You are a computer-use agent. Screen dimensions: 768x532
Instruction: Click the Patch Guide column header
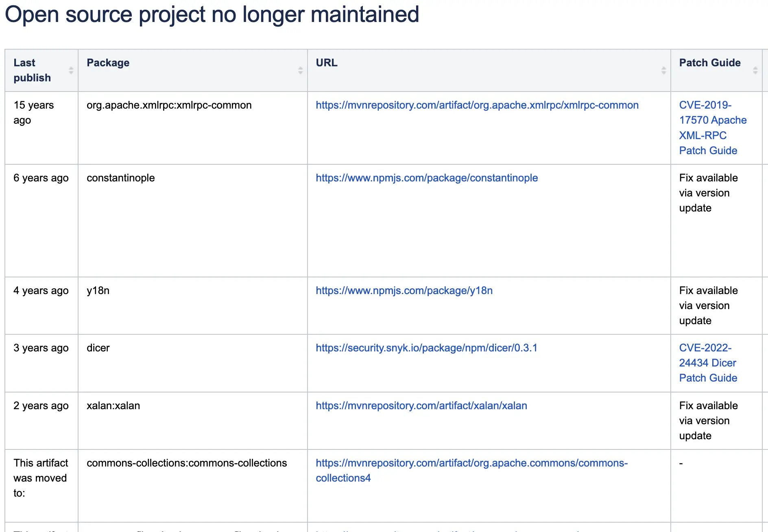click(x=716, y=70)
